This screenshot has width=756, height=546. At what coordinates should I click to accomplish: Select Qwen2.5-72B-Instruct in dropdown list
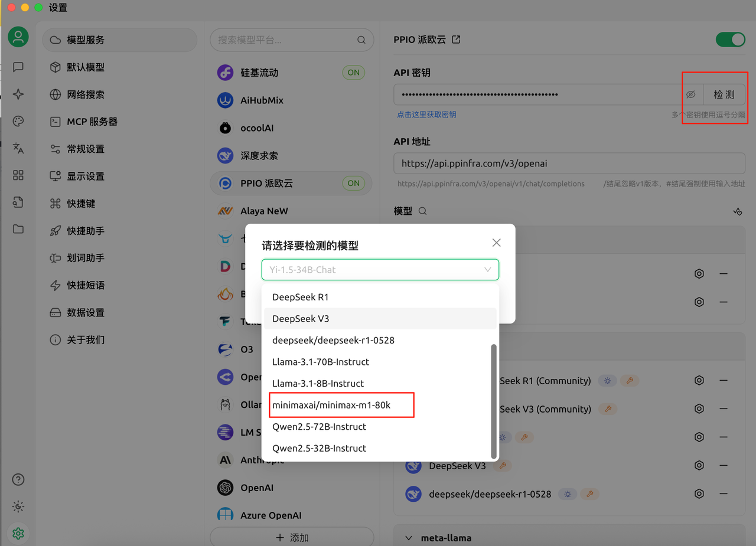tap(380, 426)
